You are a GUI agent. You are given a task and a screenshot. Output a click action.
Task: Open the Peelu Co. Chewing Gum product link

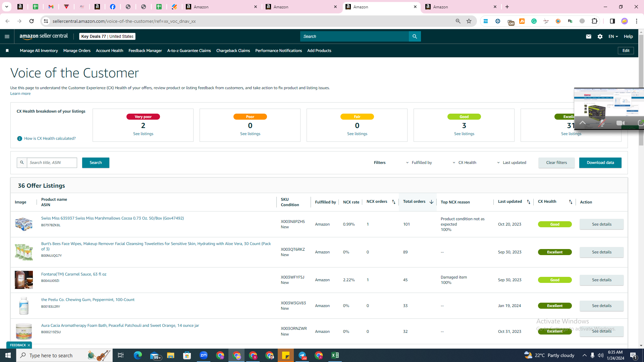point(88,300)
